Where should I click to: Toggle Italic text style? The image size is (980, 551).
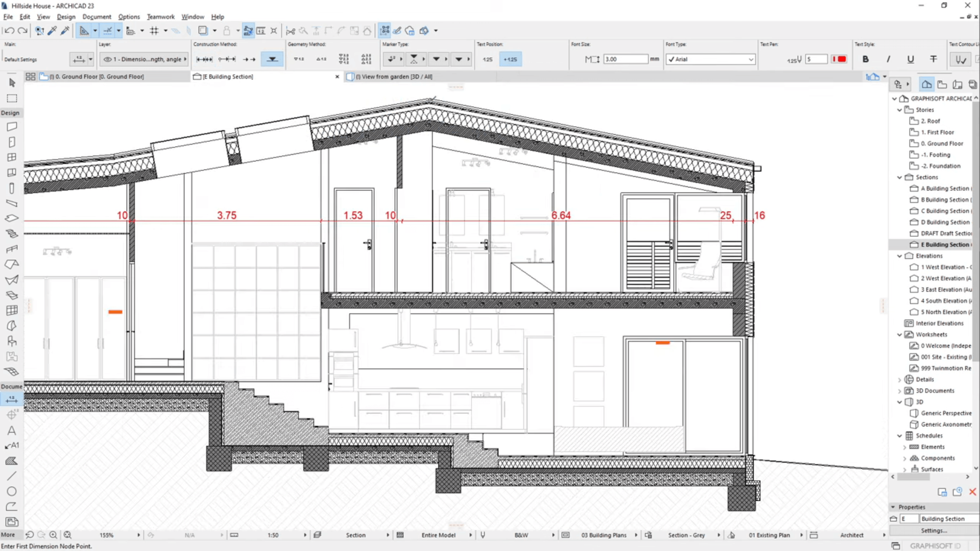tap(888, 59)
